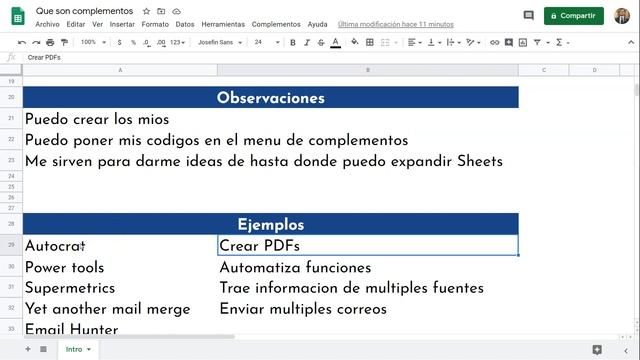
Task: Open the Formato menu
Action: click(x=155, y=24)
